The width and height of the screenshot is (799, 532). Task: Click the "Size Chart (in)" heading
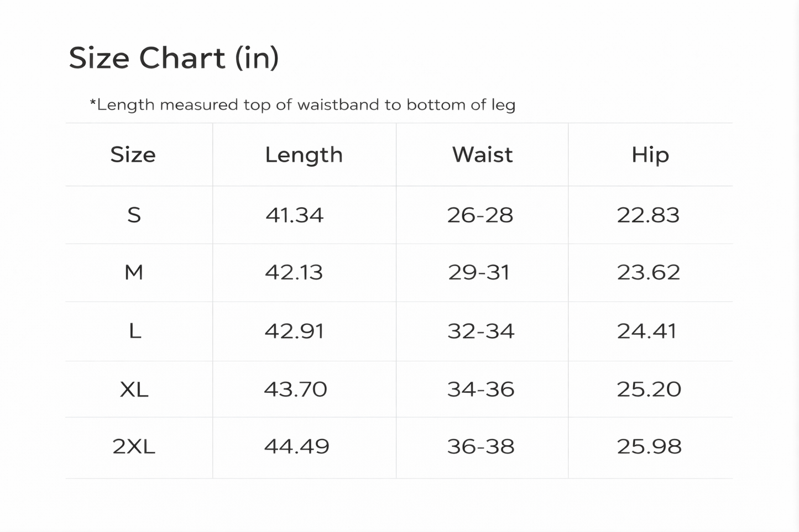tap(174, 58)
